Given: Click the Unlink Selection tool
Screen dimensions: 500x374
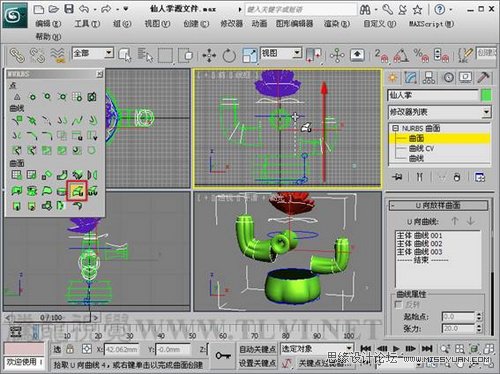Looking at the screenshot, I should (37, 55).
